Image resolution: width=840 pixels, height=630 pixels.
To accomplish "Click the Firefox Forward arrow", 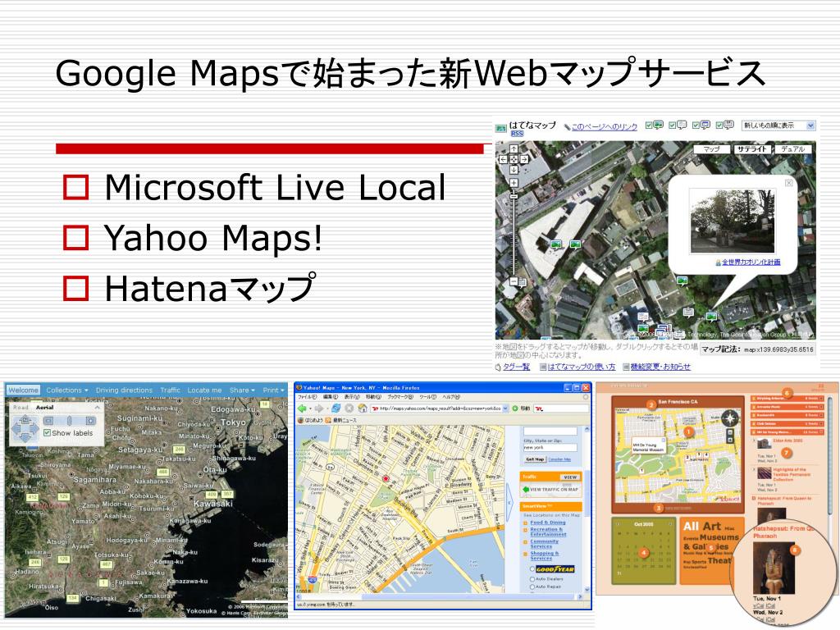I will pyautogui.click(x=319, y=409).
